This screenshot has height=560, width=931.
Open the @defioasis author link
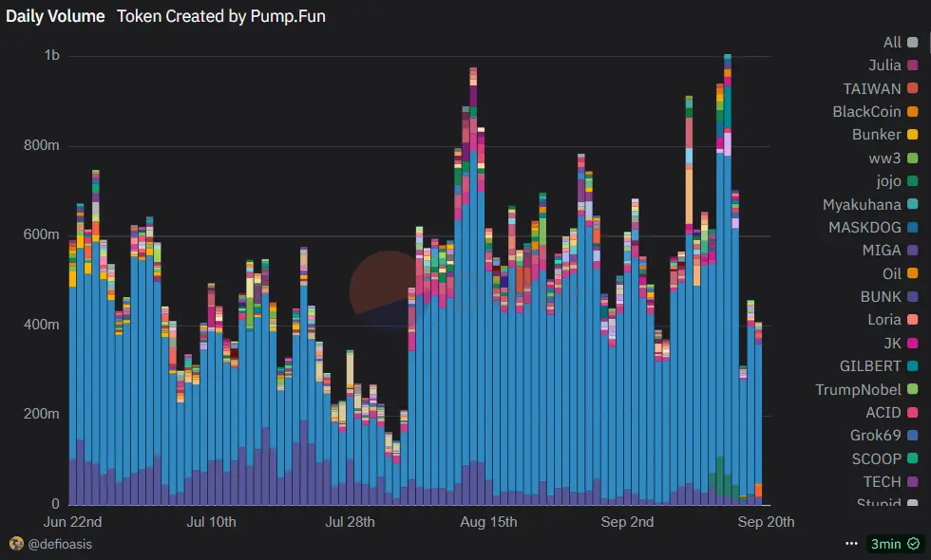tap(60, 544)
